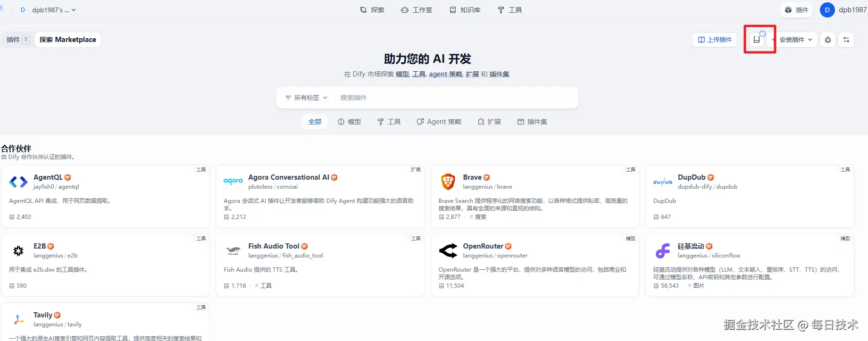The image size is (868, 341).
Task: Select the 扩展 category filter
Action: (489, 122)
